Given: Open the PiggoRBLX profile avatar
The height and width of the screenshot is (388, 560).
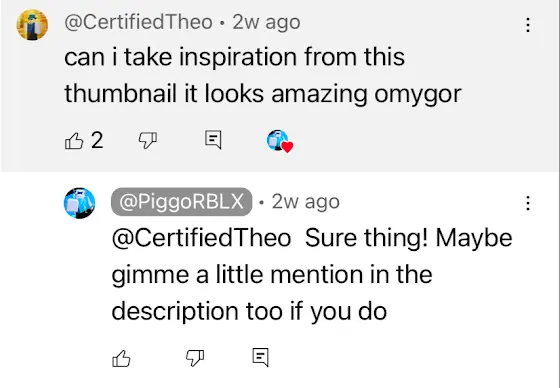Looking at the screenshot, I should pos(79,203).
